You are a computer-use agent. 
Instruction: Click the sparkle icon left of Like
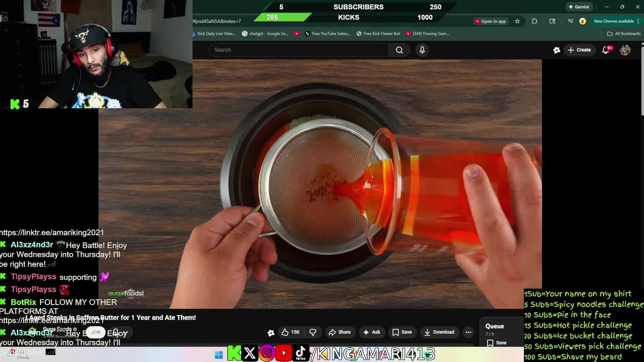pos(271,332)
